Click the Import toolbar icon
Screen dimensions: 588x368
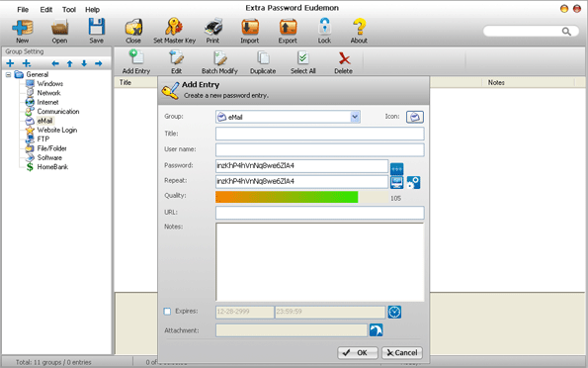pos(250,27)
